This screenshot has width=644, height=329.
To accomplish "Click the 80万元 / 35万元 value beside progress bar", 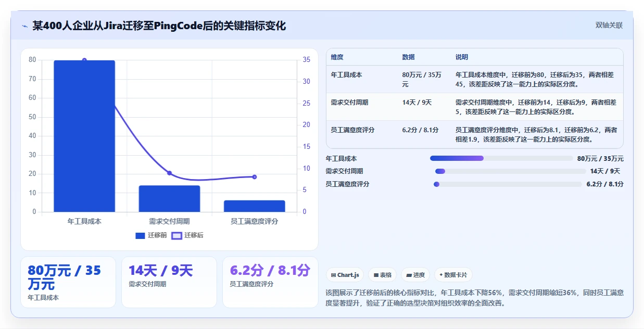I will coord(600,159).
